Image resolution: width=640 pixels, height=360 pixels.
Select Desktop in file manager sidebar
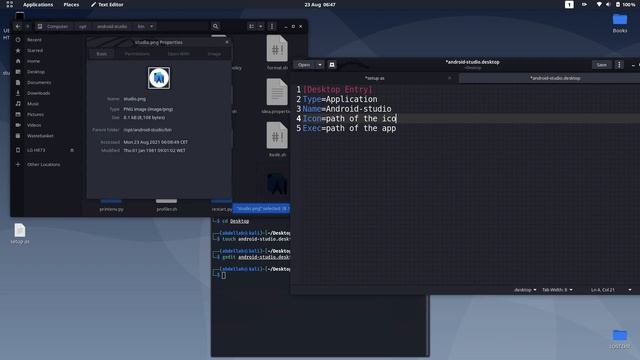coord(36,72)
